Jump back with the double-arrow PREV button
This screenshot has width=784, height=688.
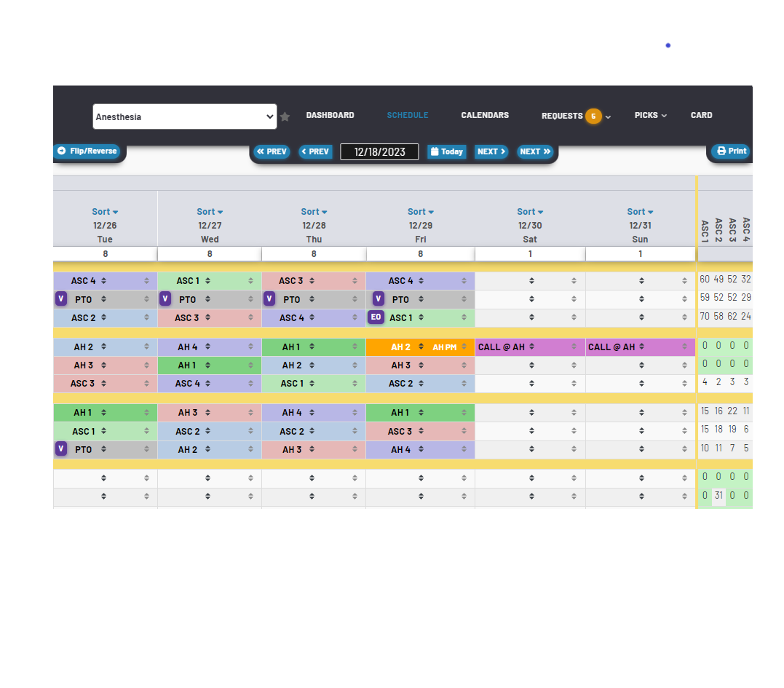[x=272, y=152]
